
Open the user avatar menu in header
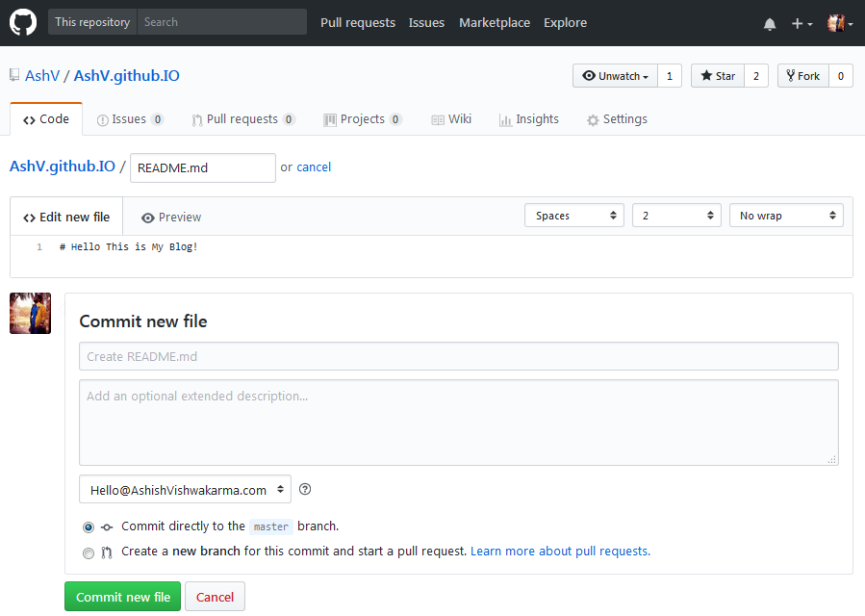(x=840, y=23)
